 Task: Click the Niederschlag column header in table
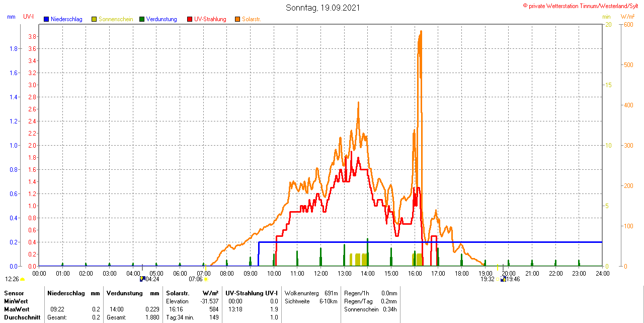tap(65, 293)
